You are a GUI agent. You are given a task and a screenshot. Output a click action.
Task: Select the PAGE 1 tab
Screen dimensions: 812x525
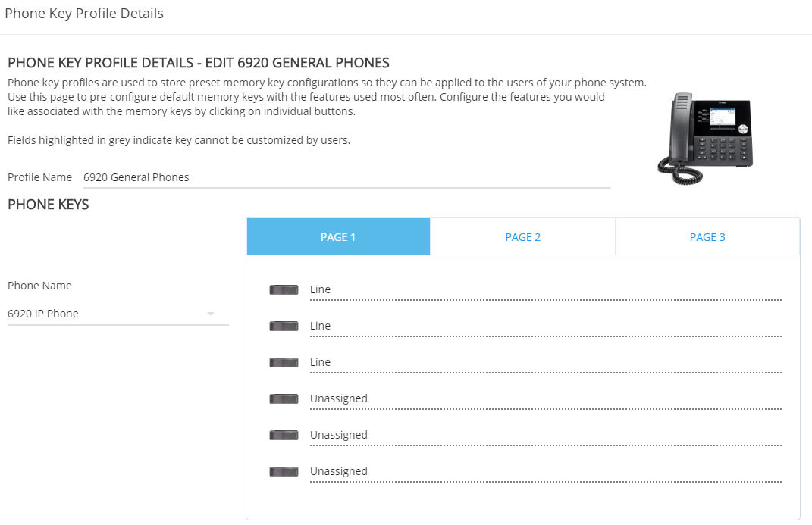[338, 237]
